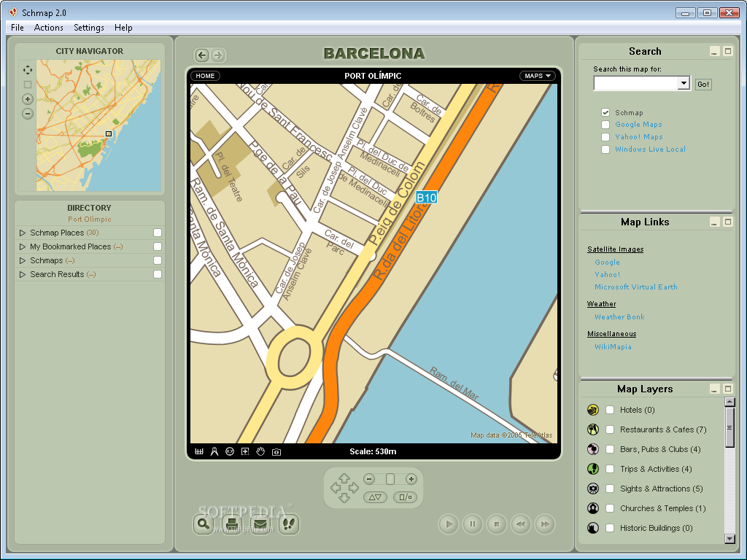This screenshot has height=560, width=747.
Task: Click the rewind button
Action: coord(521,524)
